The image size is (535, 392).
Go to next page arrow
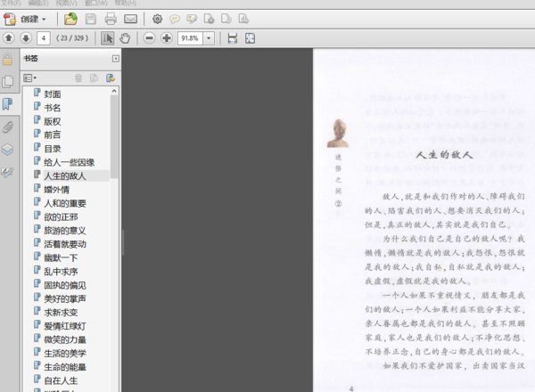click(x=26, y=37)
